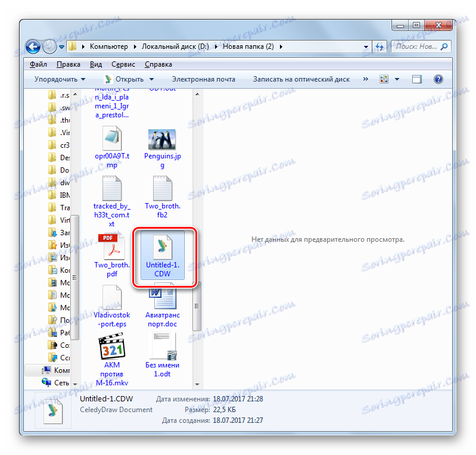Expand the Открыть dropdown arrow
476x455 pixels.
(151, 80)
